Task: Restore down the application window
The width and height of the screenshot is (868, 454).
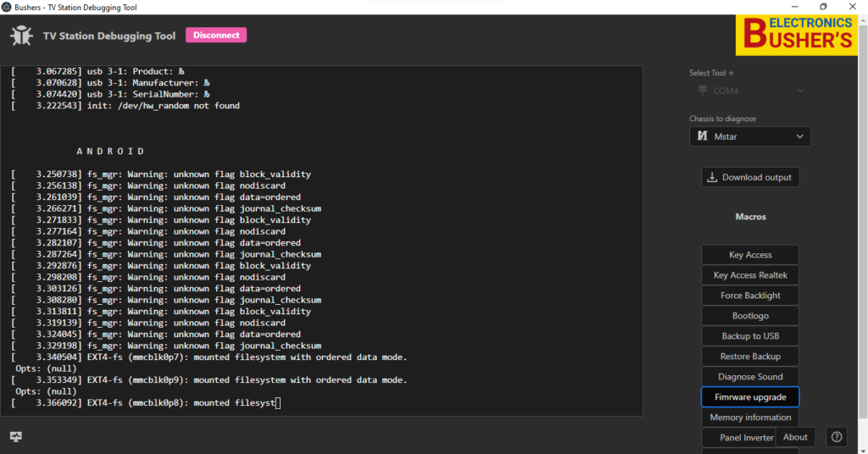Action: click(822, 7)
